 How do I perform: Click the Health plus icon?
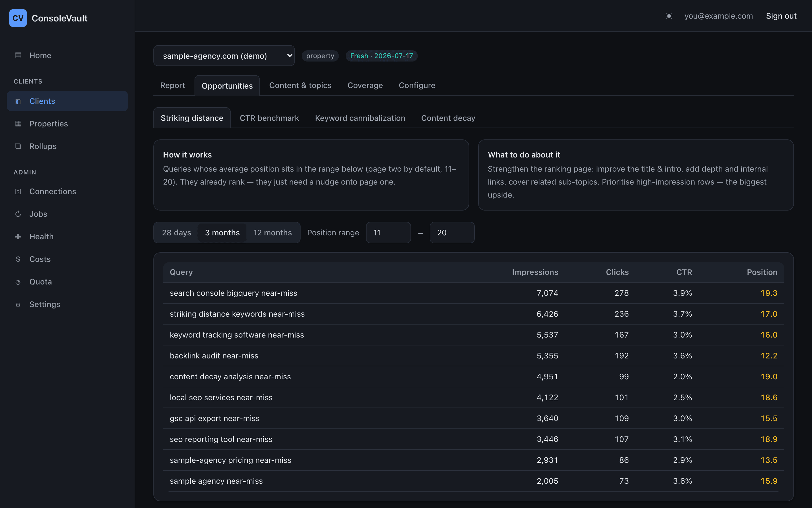(x=18, y=237)
